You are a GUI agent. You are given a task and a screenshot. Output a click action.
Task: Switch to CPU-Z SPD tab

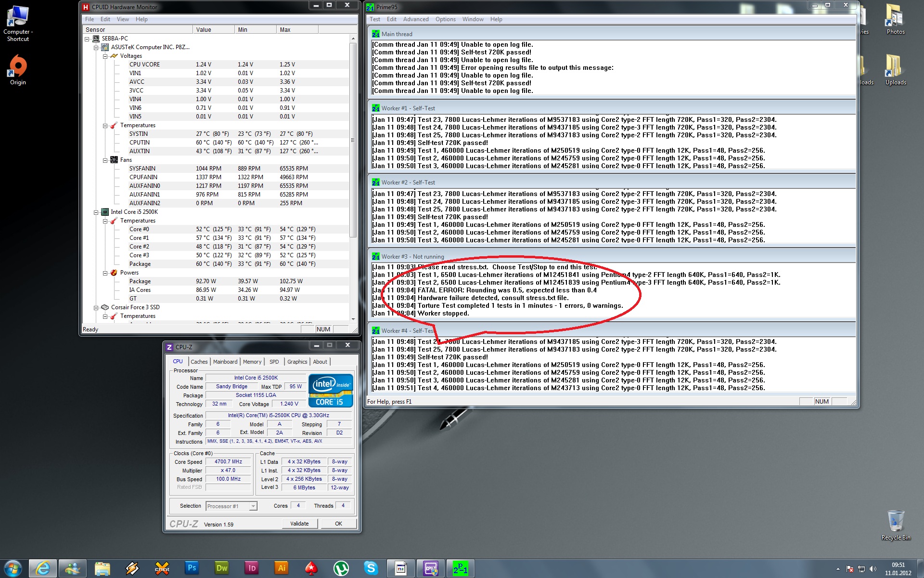coord(274,362)
